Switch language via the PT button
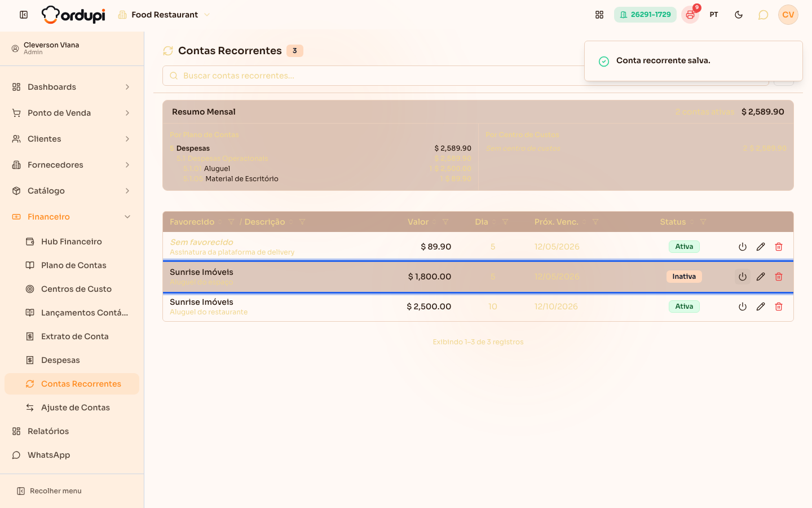The width and height of the screenshot is (812, 508). (x=714, y=15)
